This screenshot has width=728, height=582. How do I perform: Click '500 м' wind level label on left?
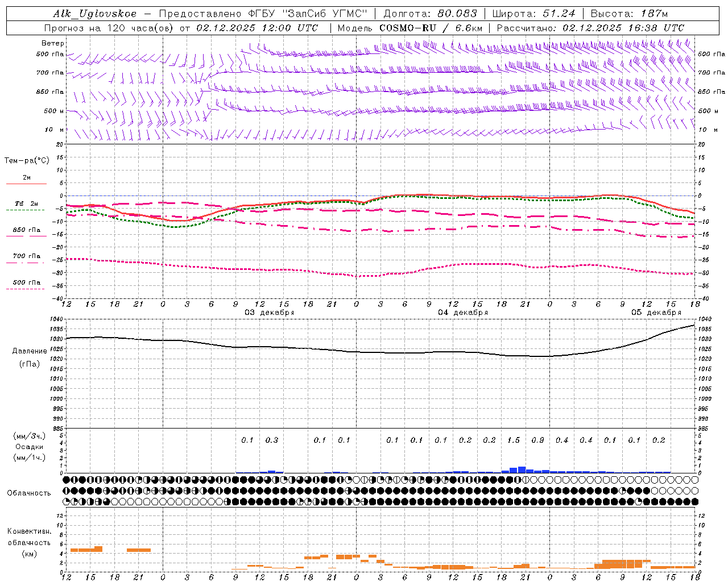click(55, 111)
